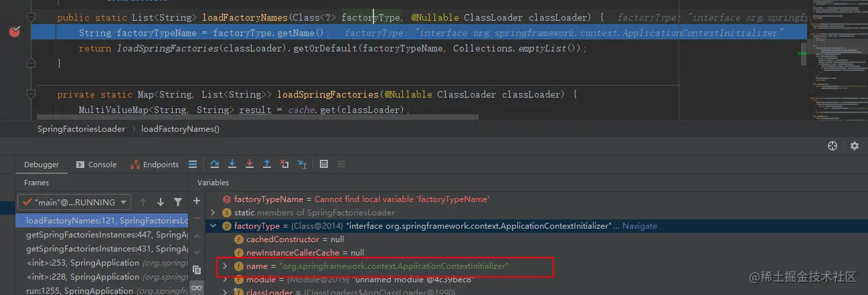This screenshot has height=295, width=868.
Task: Click the next frame down arrow
Action: (161, 202)
